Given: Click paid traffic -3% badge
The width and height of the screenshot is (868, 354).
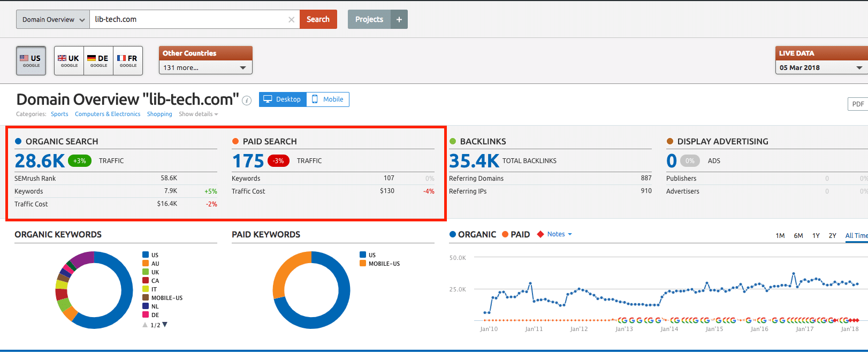Looking at the screenshot, I should [278, 160].
